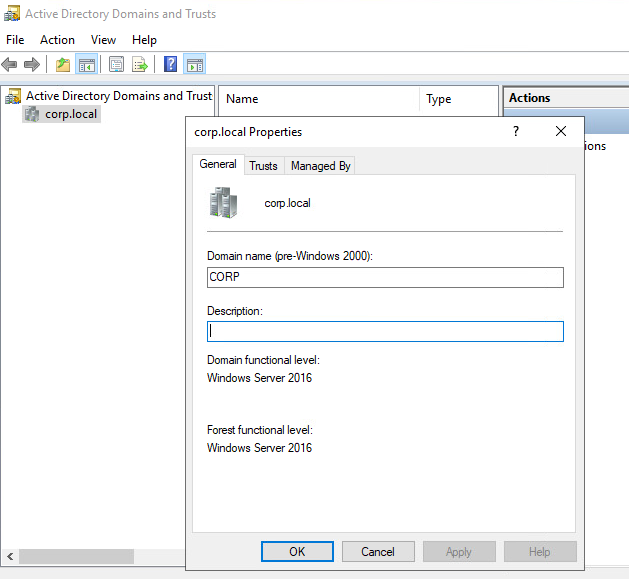Click the Description text field
The image size is (629, 579).
coord(385,332)
